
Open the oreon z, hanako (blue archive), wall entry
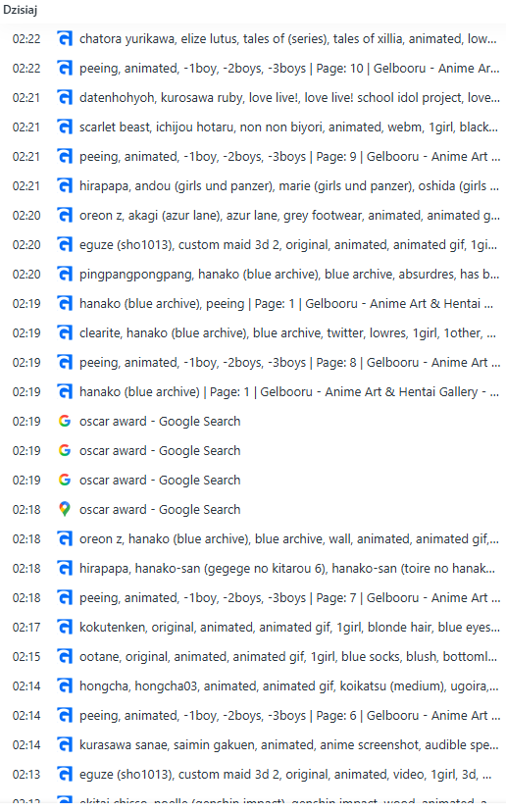click(x=289, y=539)
